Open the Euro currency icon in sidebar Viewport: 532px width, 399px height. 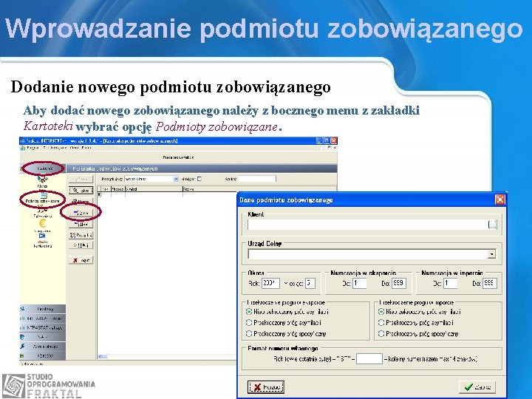(42, 225)
